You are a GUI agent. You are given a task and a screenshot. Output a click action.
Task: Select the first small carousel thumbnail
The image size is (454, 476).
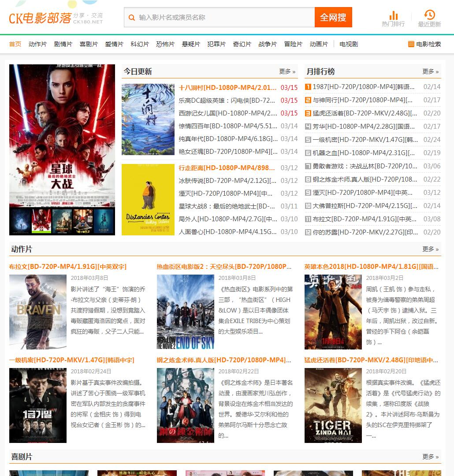pos(20,221)
